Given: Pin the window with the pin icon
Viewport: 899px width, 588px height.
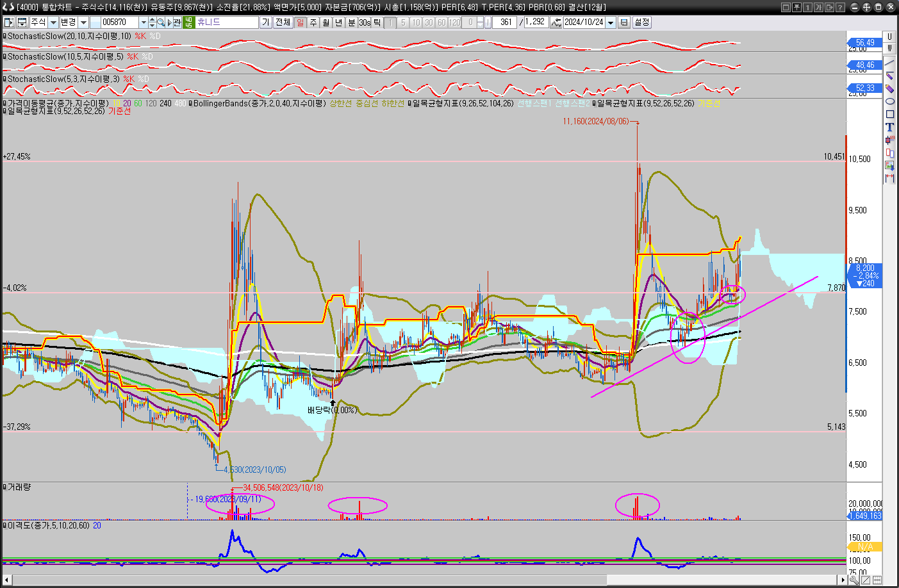Looking at the screenshot, I should (x=796, y=7).
